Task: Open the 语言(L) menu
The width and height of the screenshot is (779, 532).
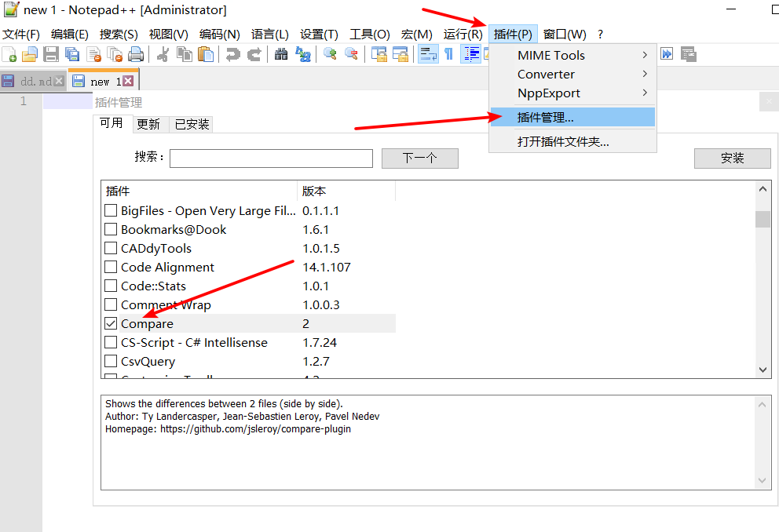Action: (270, 35)
